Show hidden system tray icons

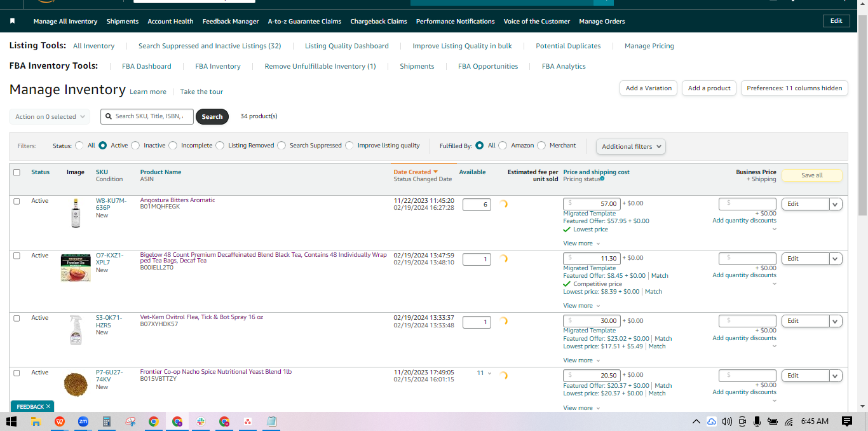click(x=696, y=421)
